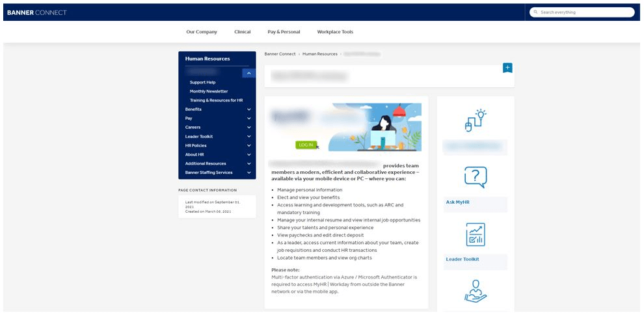Open the Clinical menu

click(x=243, y=32)
